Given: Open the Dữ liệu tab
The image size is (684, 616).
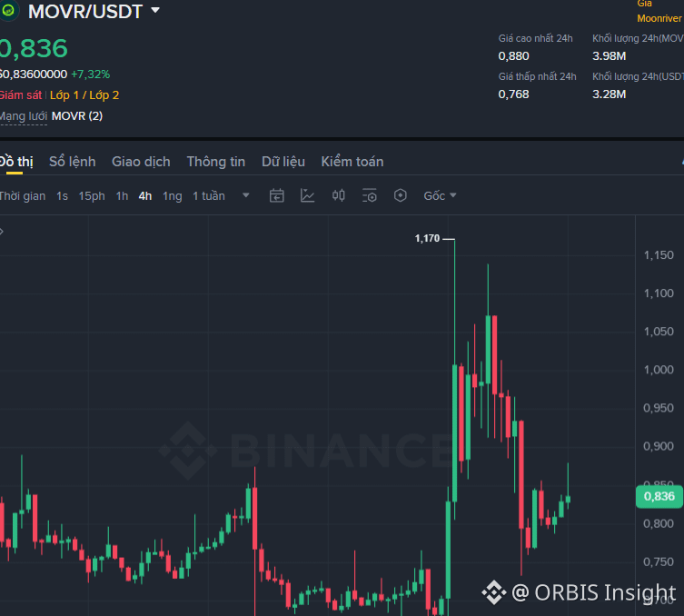Looking at the screenshot, I should click(x=283, y=162).
